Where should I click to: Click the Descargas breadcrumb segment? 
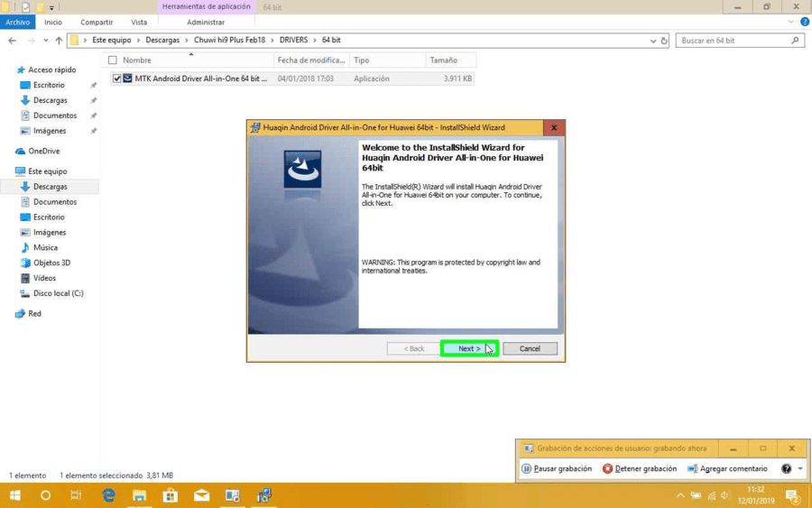(x=162, y=40)
